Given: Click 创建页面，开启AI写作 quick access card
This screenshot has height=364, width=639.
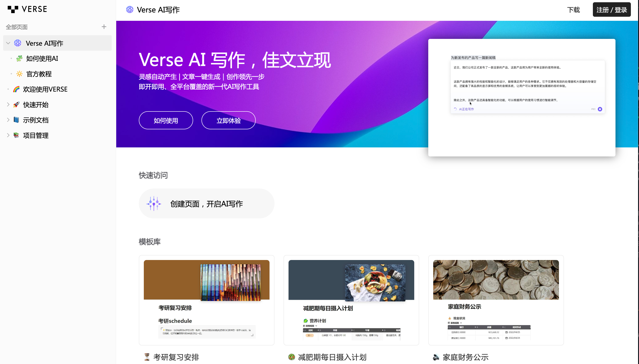Looking at the screenshot, I should pos(206,203).
